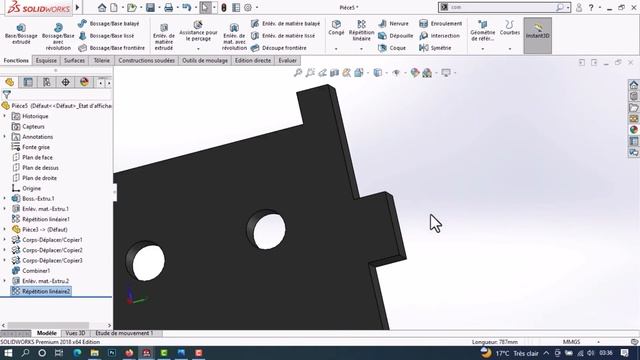
Task: Switch to Esquisse tab
Action: (x=46, y=60)
